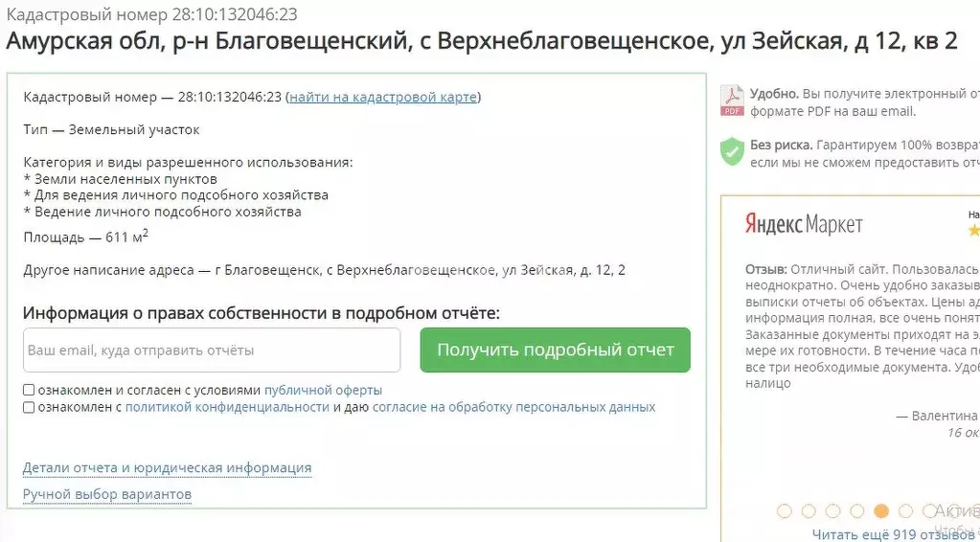
Task: Select the sixth review carousel dot
Action: click(904, 511)
